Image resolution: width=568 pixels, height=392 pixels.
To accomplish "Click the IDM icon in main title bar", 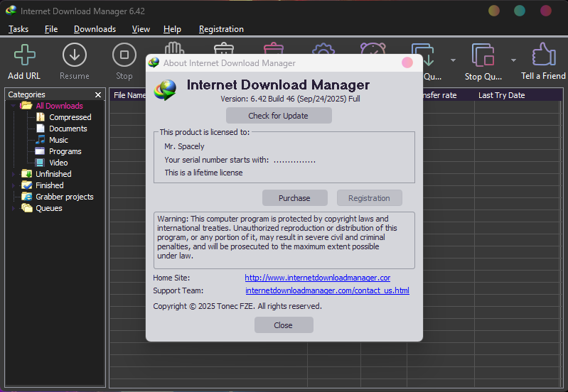I will pos(11,11).
